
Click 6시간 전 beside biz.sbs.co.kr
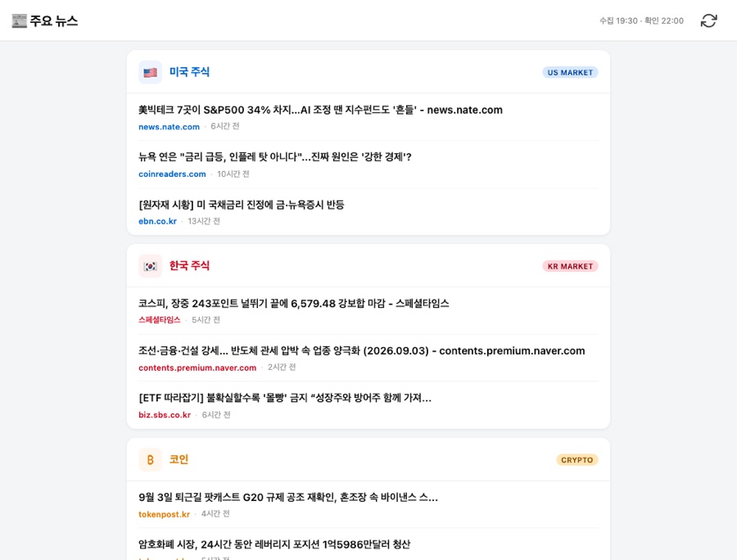pyautogui.click(x=216, y=415)
